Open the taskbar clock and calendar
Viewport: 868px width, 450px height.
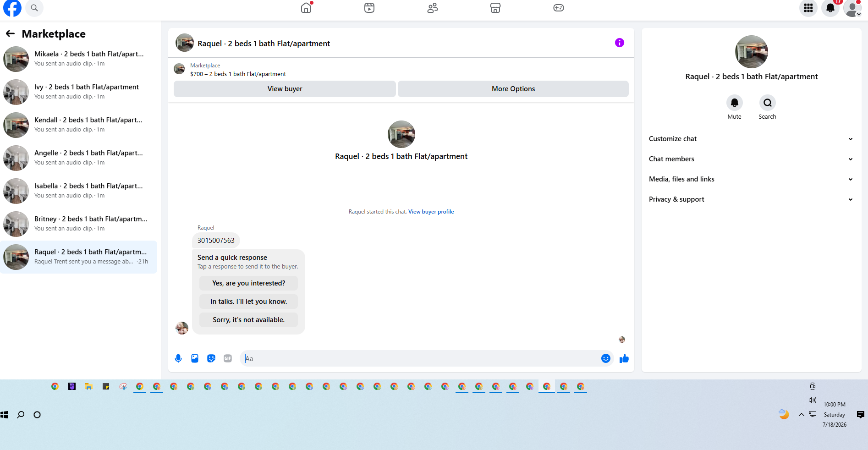click(x=835, y=414)
